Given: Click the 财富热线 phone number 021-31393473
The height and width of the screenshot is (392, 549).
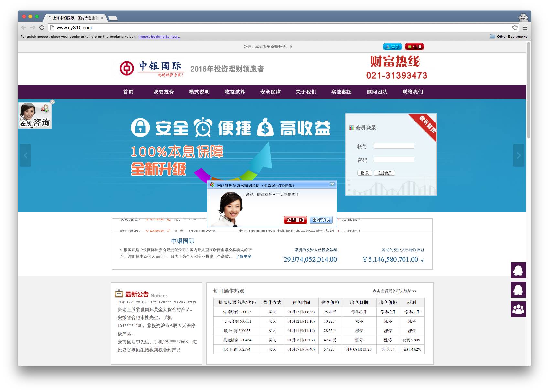Looking at the screenshot, I should (397, 75).
